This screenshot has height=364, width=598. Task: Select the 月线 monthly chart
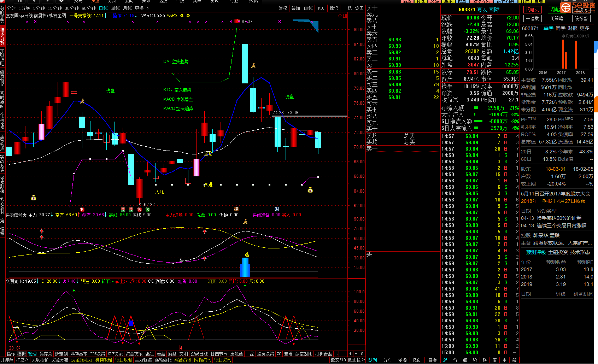(x=127, y=8)
